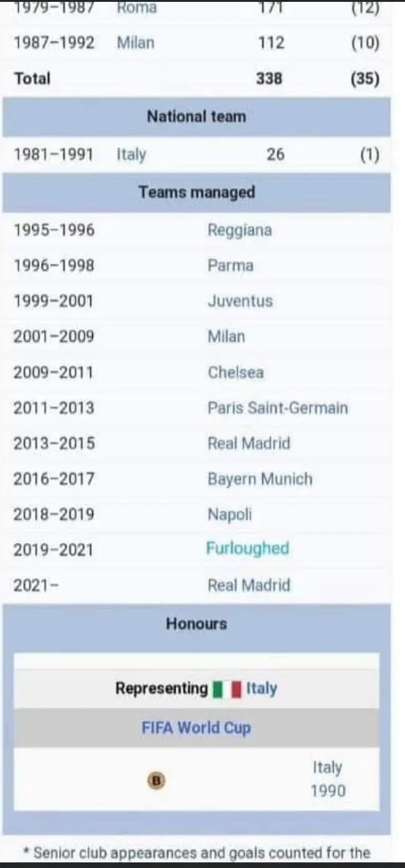Open the Italy 1990 tournament link
The width and height of the screenshot is (405, 868).
tap(328, 780)
